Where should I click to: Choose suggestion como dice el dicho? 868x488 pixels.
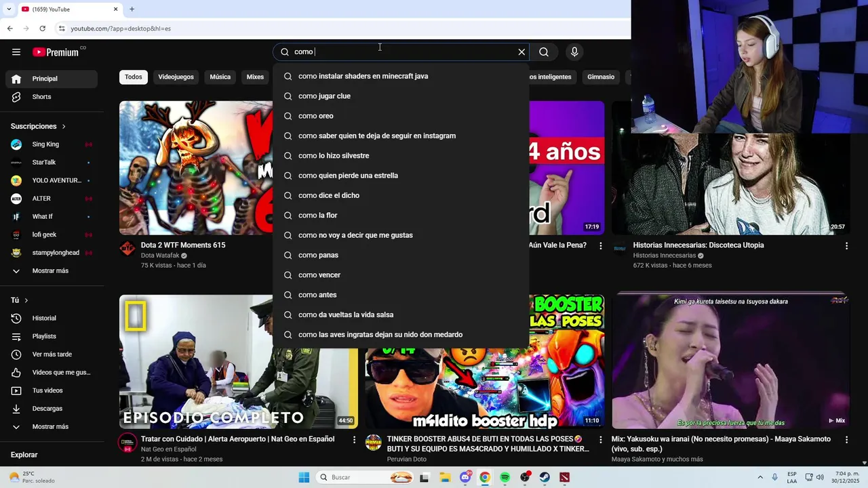(401, 195)
